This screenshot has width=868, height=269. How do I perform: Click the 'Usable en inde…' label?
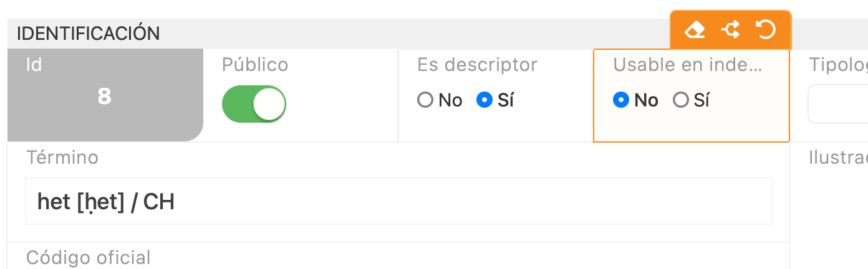tap(687, 65)
